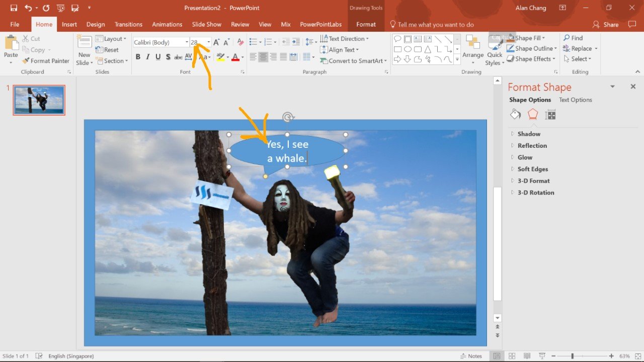This screenshot has width=644, height=362.
Task: Switch to the Design ribbon tab
Action: click(x=96, y=24)
